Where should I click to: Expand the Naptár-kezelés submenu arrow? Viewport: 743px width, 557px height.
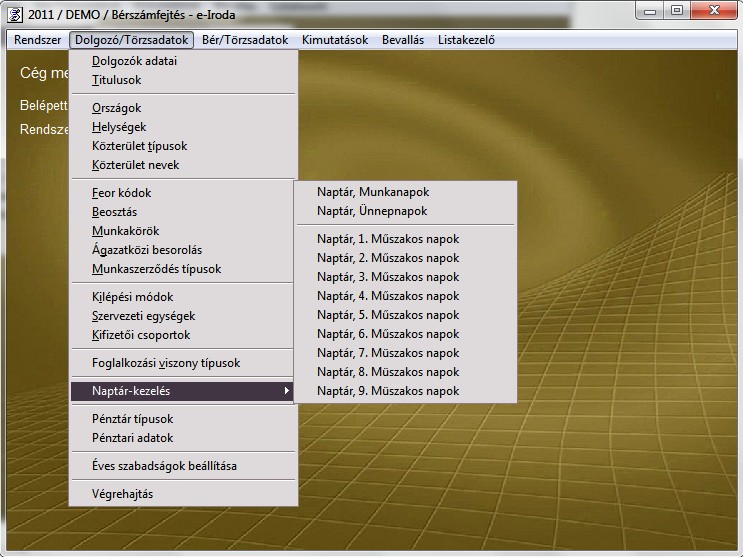pos(287,391)
